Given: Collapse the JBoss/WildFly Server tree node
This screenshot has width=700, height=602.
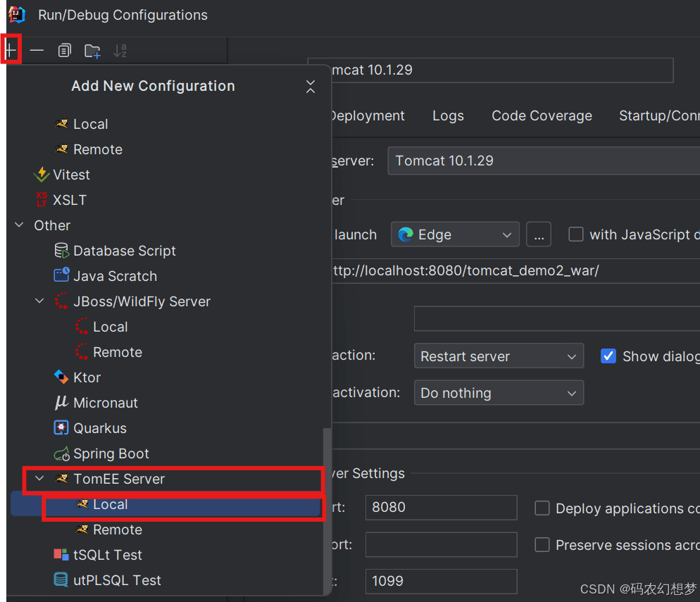Looking at the screenshot, I should click(39, 301).
